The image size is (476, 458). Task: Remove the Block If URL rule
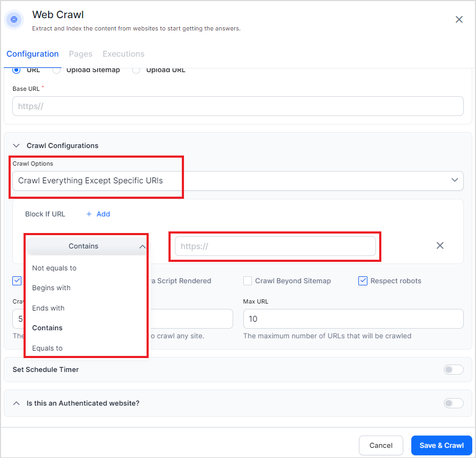[x=440, y=245]
